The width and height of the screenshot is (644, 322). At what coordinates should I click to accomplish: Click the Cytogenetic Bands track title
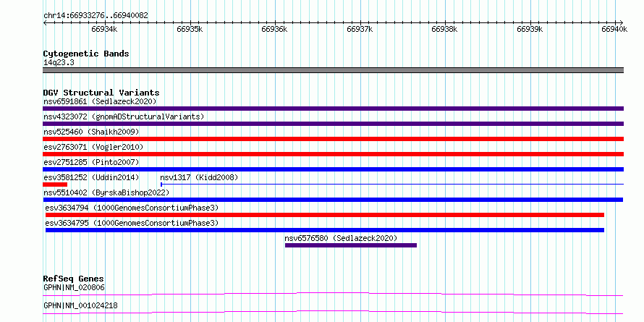[x=86, y=54]
